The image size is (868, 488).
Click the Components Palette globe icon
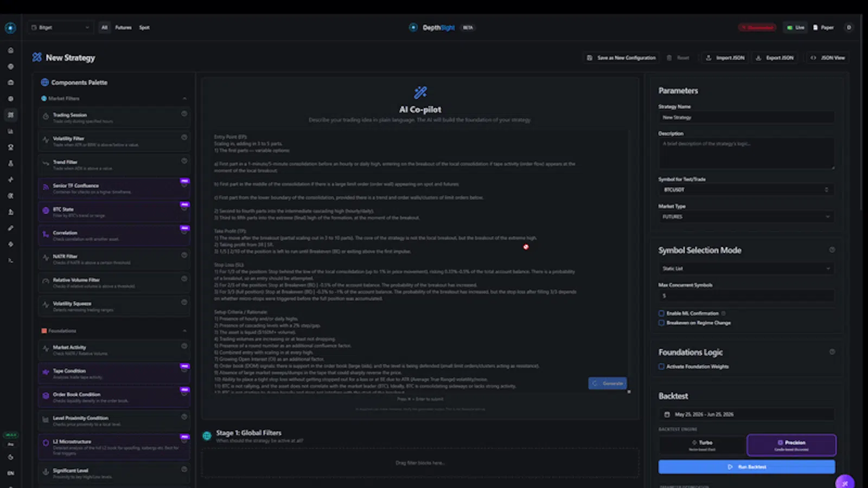coord(45,82)
